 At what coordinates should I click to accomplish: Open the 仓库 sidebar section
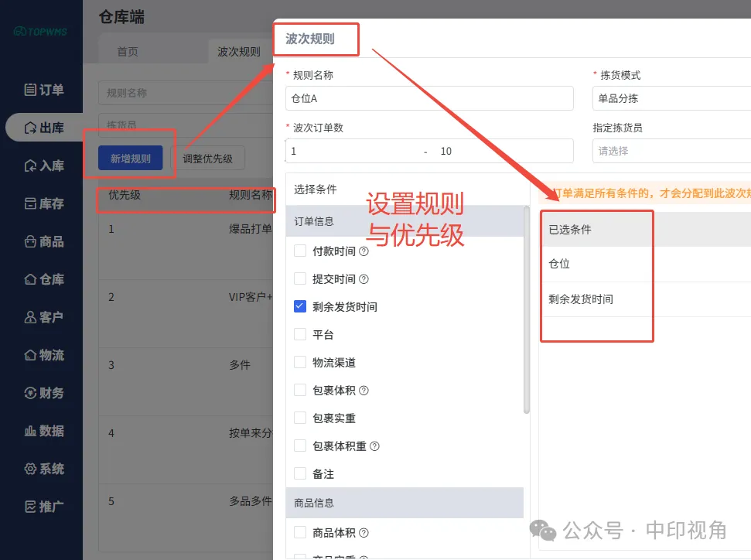43,279
